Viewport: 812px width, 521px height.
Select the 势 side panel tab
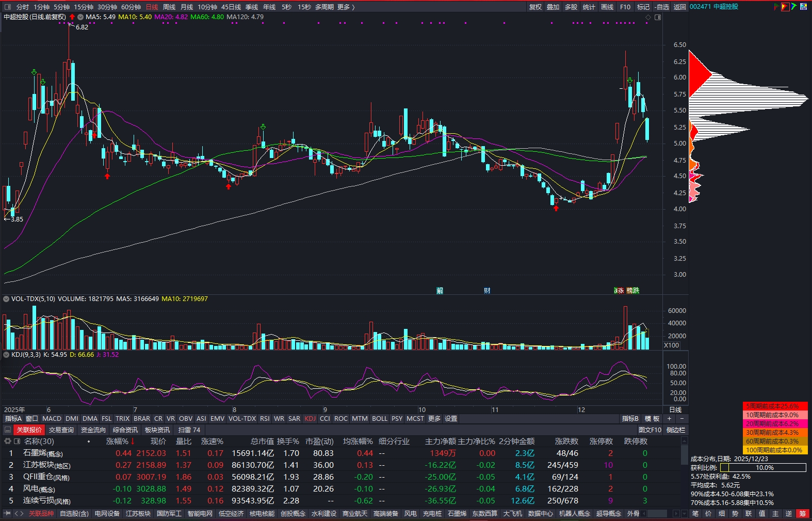(735, 514)
